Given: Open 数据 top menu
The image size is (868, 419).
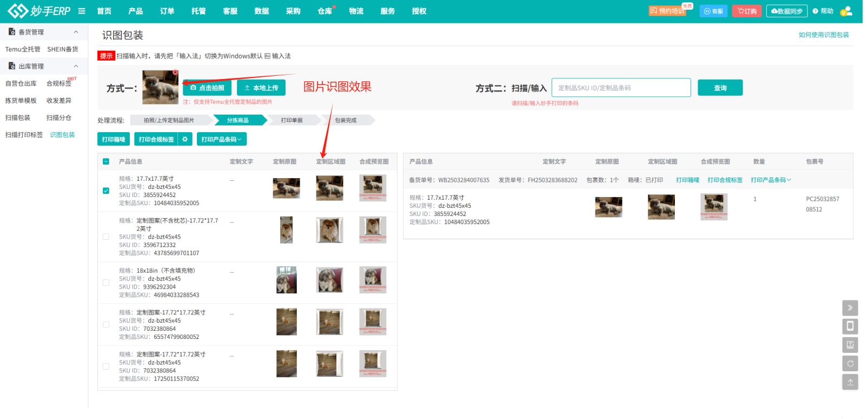Looking at the screenshot, I should (262, 11).
